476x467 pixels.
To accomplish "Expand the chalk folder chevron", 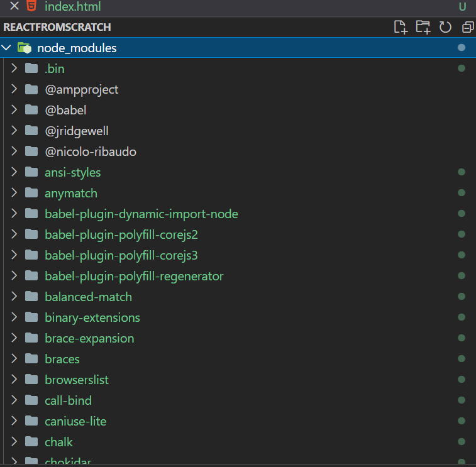I will pos(14,441).
